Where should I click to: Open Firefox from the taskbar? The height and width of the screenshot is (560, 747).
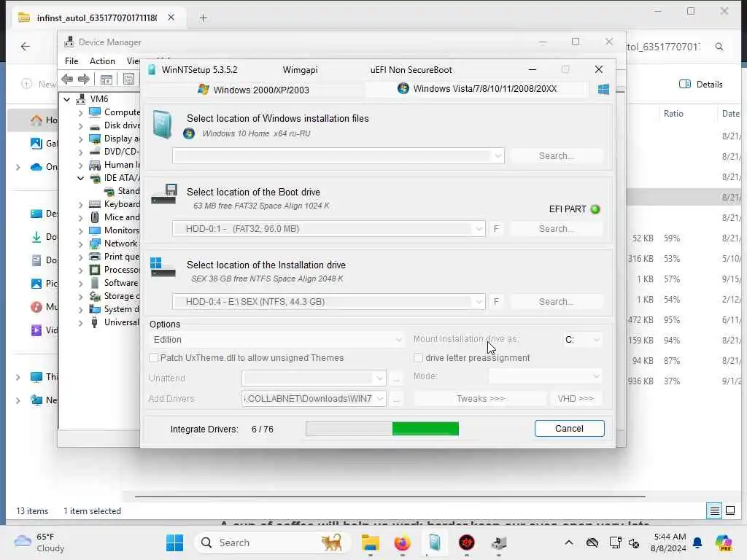click(403, 542)
